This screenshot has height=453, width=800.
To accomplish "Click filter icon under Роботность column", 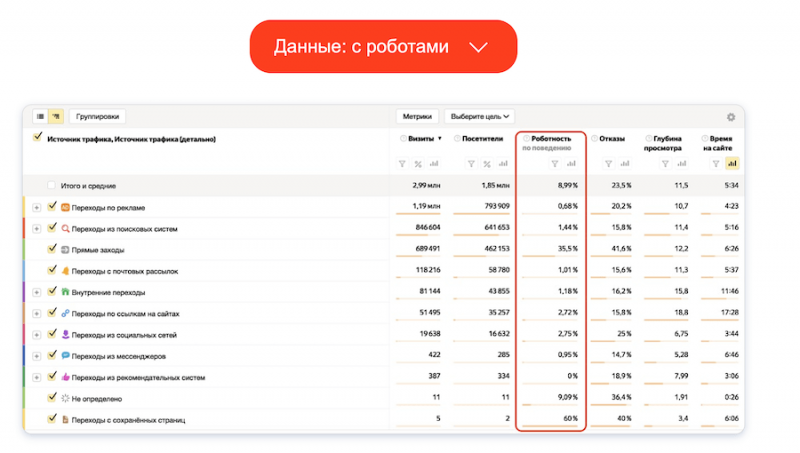I will 555,164.
